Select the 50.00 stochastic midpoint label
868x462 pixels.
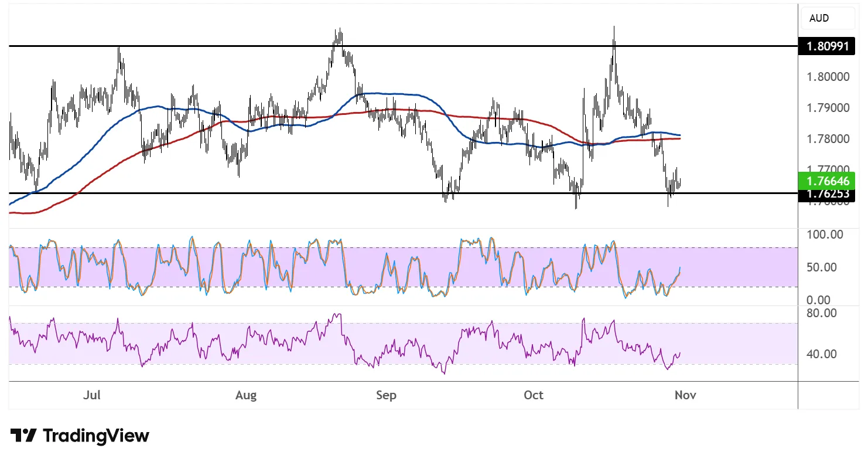click(826, 267)
